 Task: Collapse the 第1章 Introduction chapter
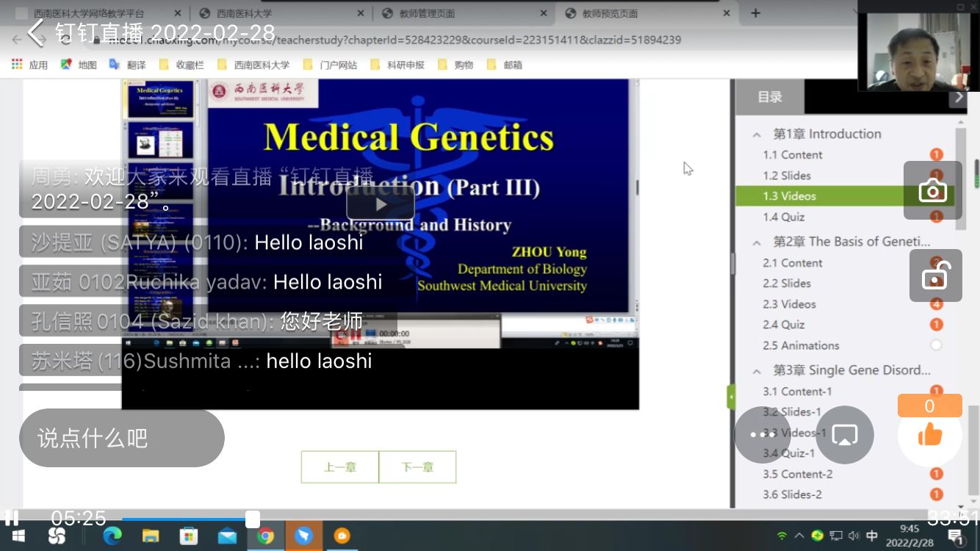pos(756,134)
